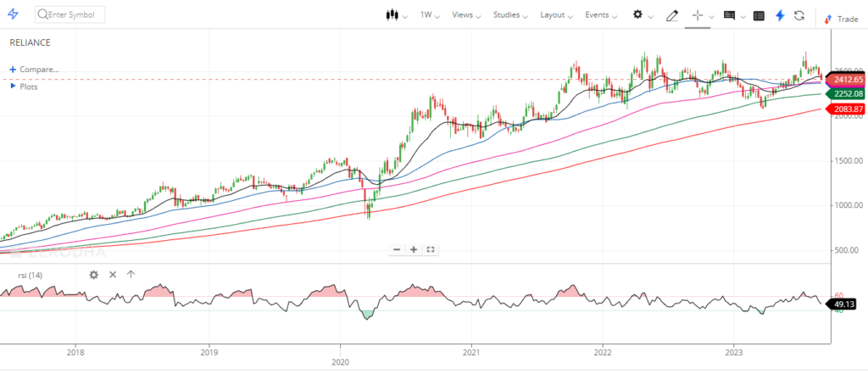
Task: Open chart settings gear in toolbar
Action: (x=637, y=15)
